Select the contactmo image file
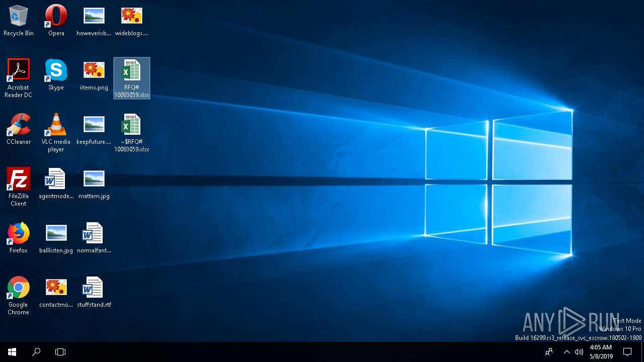644x362 pixels. click(56, 292)
